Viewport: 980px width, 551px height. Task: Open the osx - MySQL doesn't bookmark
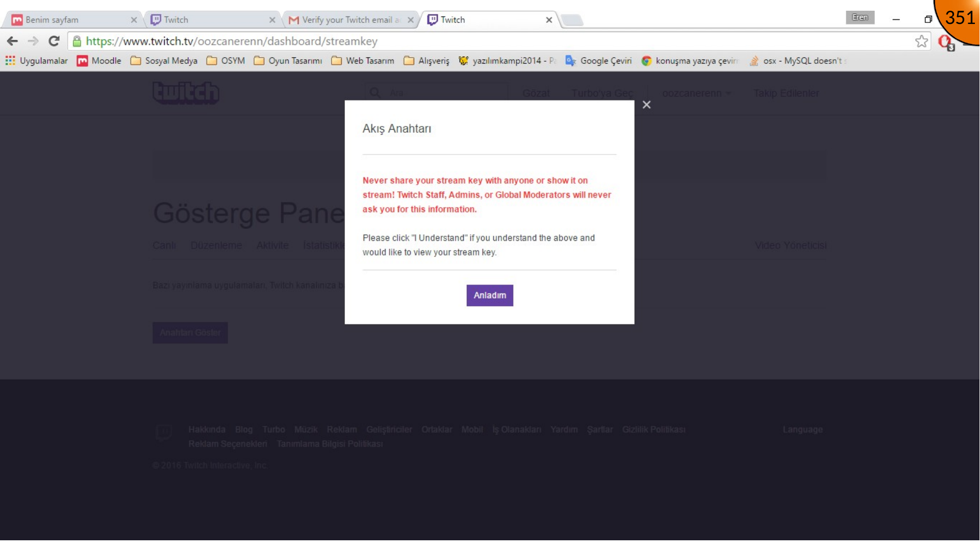coord(798,61)
